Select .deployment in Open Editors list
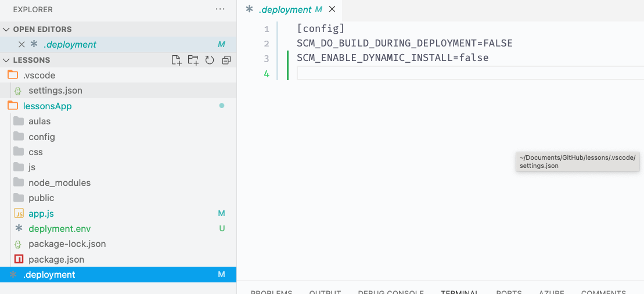 coord(118,44)
